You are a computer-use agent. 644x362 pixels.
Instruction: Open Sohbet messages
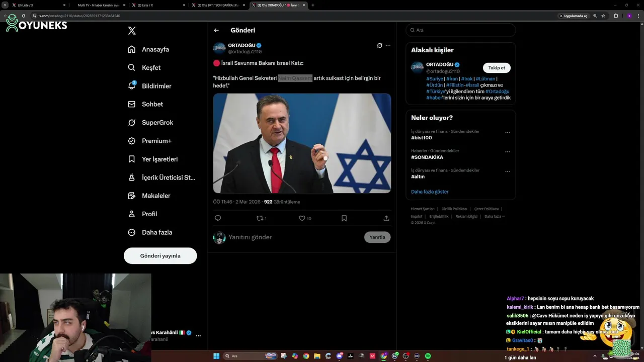click(145, 104)
